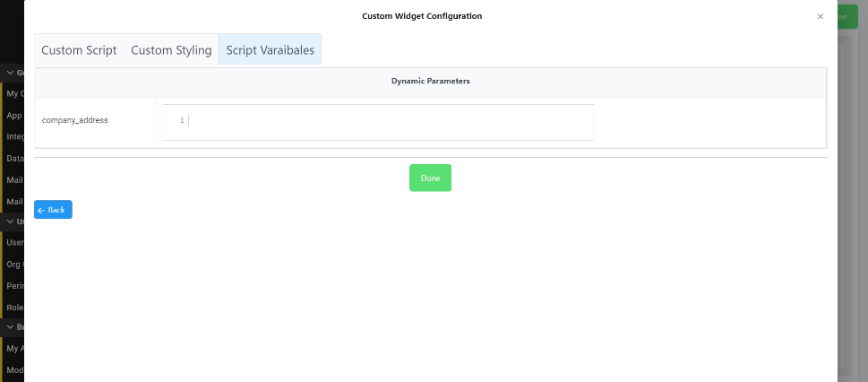Select the Data item in sidebar
This screenshot has width=868, height=382.
pos(14,158)
